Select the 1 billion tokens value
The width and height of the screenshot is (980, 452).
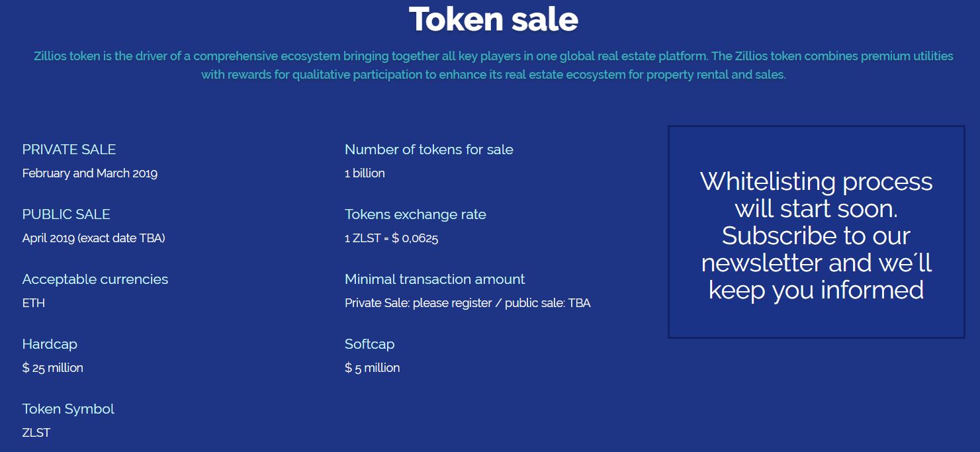click(x=365, y=173)
